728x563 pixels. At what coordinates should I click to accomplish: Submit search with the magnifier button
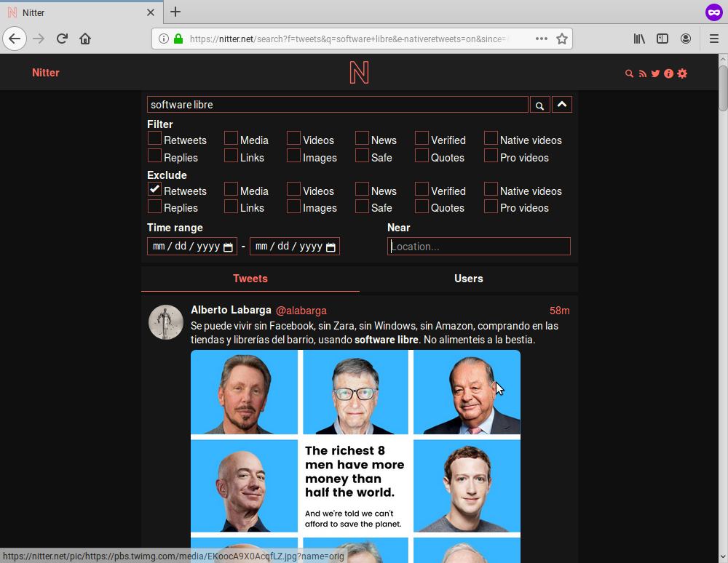(539, 105)
